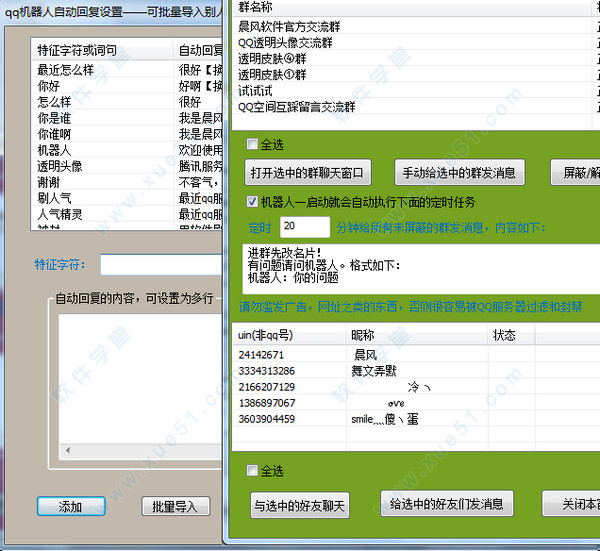
Task: Click the 特征字符 input field
Action: [x=161, y=264]
